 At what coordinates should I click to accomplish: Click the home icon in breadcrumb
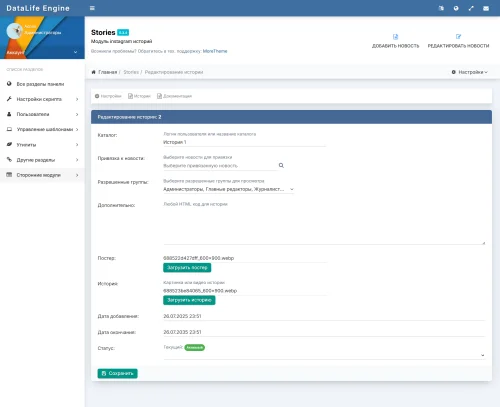[94, 72]
